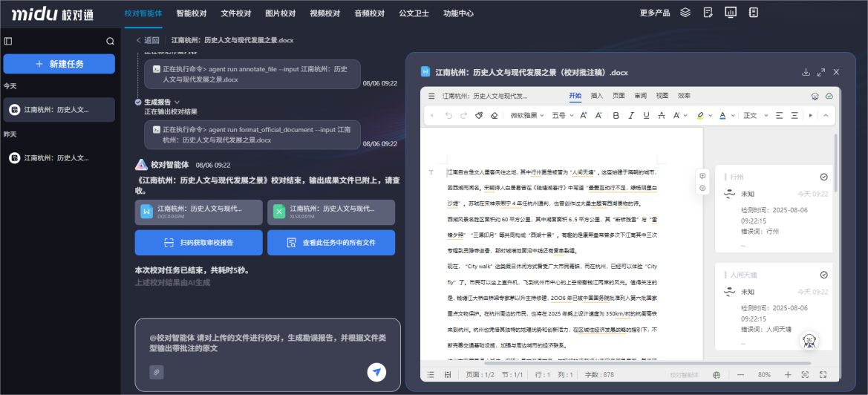Increase font size with A+ icon
Image resolution: width=868 pixels, height=395 pixels.
coord(583,116)
